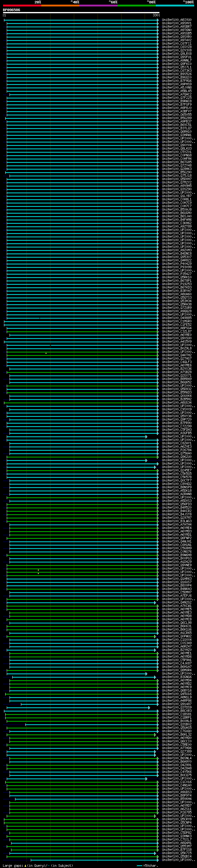Click hit label UniRef100_Q91487

[177, 704]
